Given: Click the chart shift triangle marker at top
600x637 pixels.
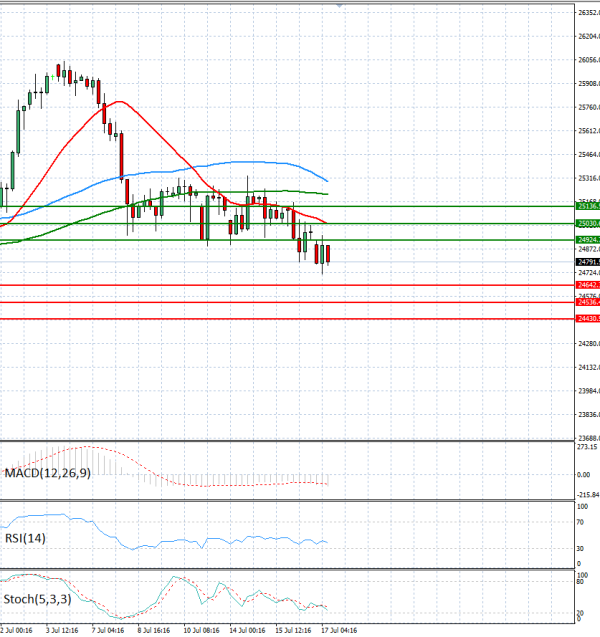Looking at the screenshot, I should point(340,6).
